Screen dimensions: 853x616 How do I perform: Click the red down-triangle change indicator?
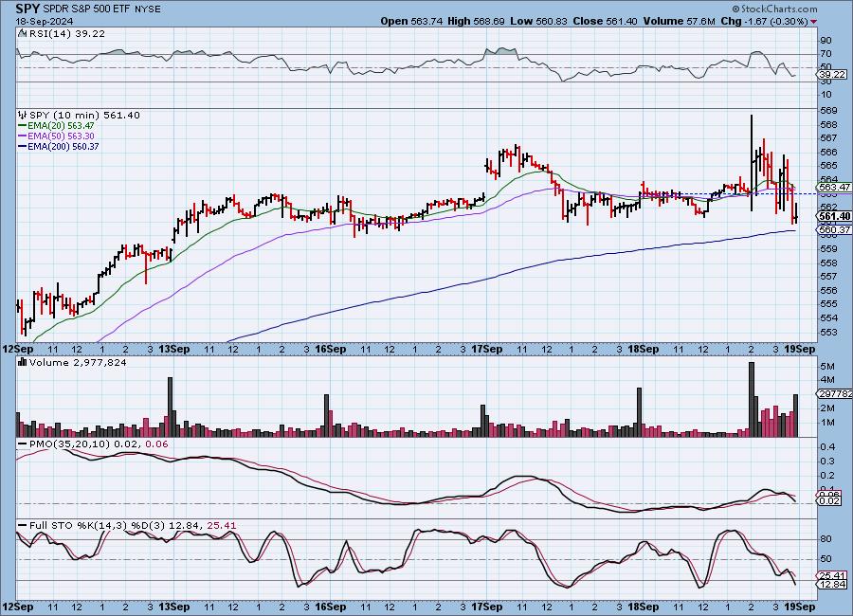tap(813, 22)
